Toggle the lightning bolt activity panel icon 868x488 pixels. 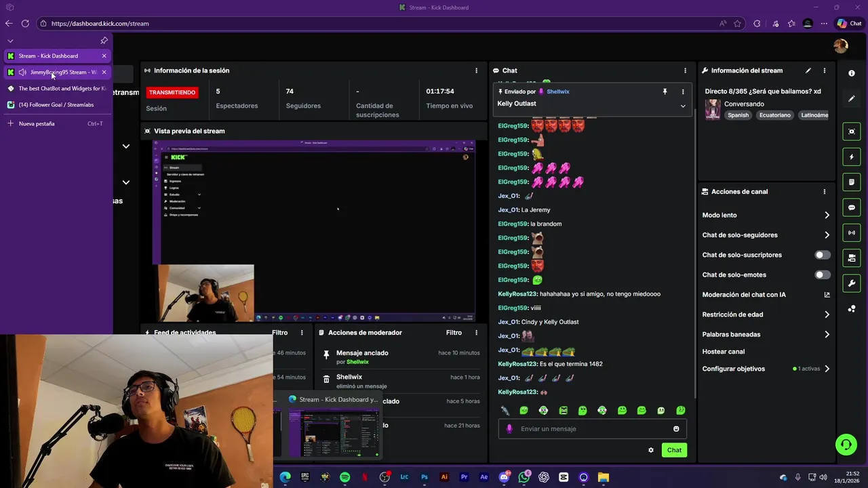852,157
